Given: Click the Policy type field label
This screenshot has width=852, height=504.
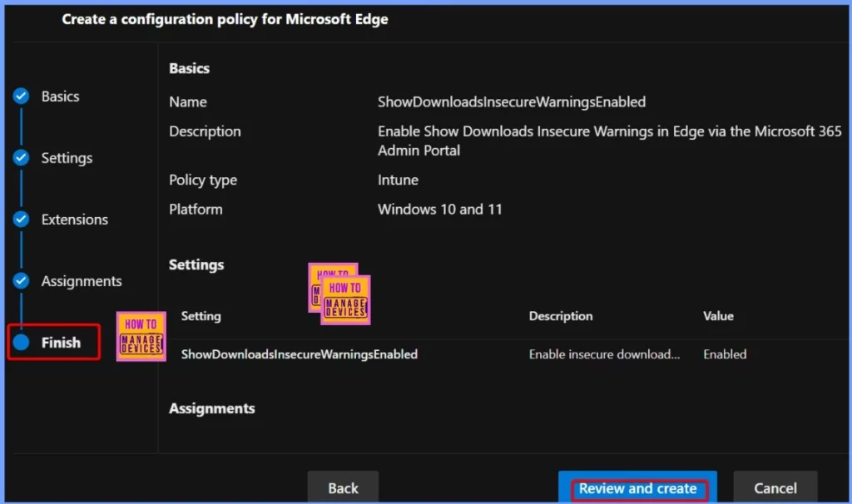Looking at the screenshot, I should [203, 180].
